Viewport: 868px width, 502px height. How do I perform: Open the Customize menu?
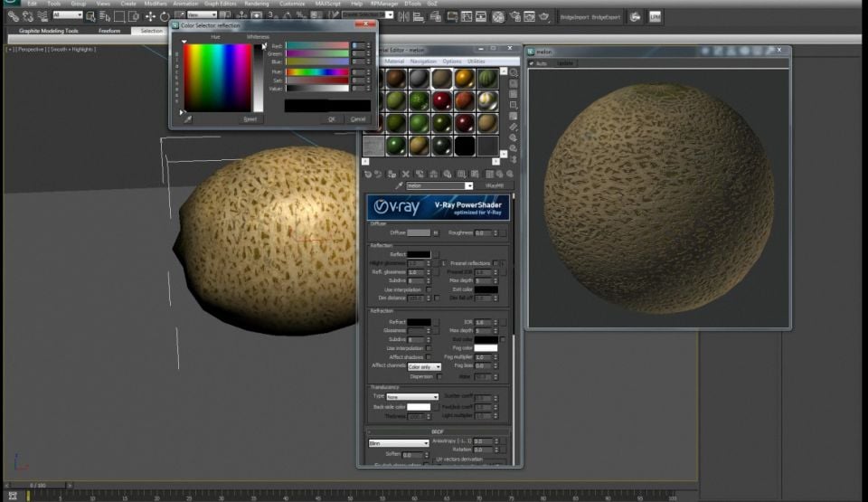[x=292, y=4]
